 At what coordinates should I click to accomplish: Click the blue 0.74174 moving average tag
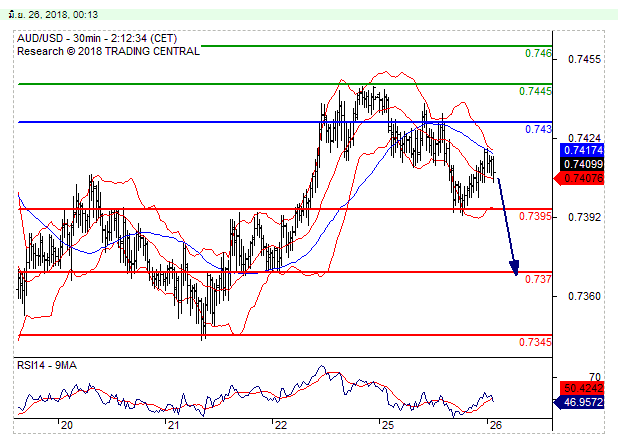582,150
